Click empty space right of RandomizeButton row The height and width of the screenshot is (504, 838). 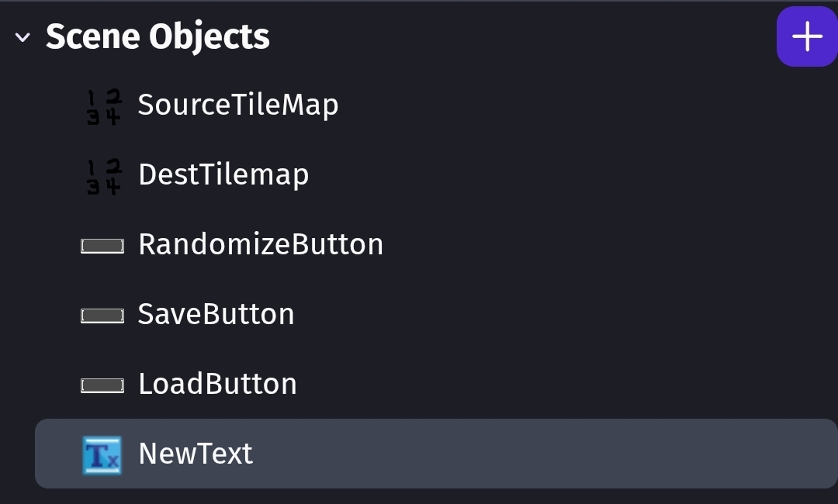[x=582, y=244]
